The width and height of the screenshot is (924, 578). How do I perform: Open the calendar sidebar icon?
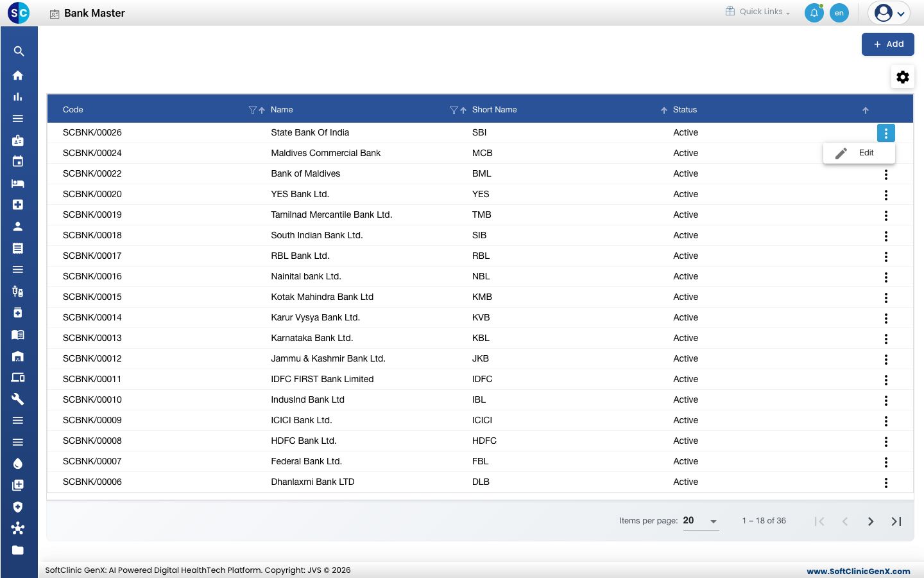[18, 161]
